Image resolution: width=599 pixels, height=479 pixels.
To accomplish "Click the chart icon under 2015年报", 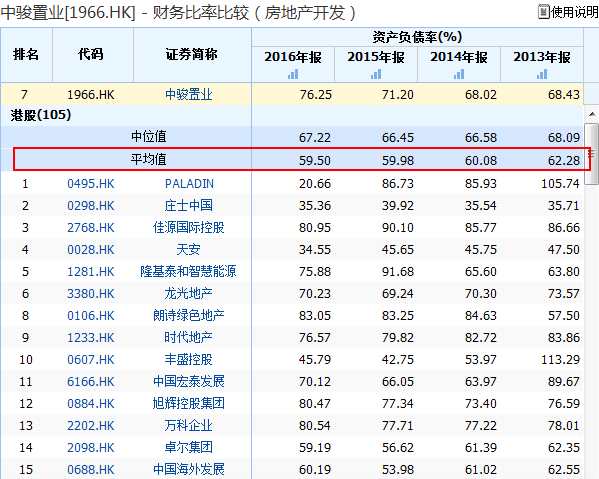I will [x=376, y=74].
